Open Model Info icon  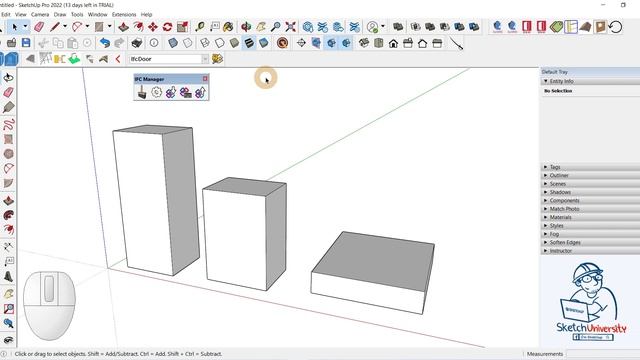(154, 42)
